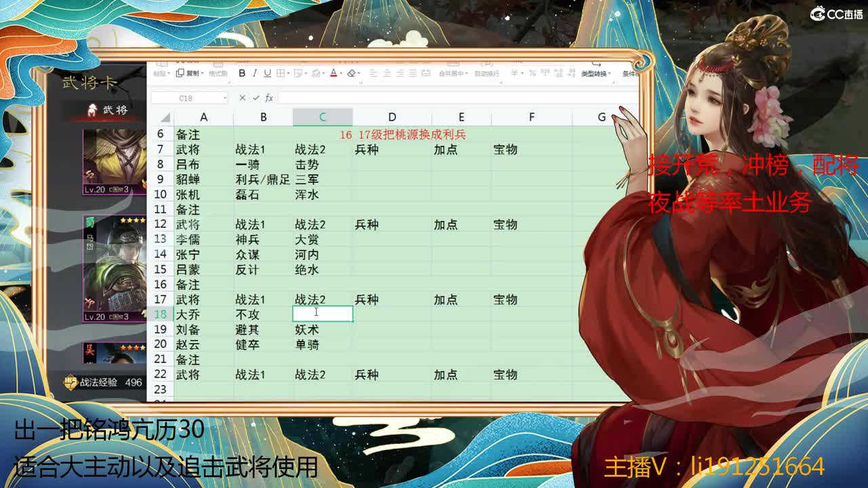Viewport: 868px width, 488px height.
Task: Click the 战法经验 icon showing 496
Action: (71, 382)
